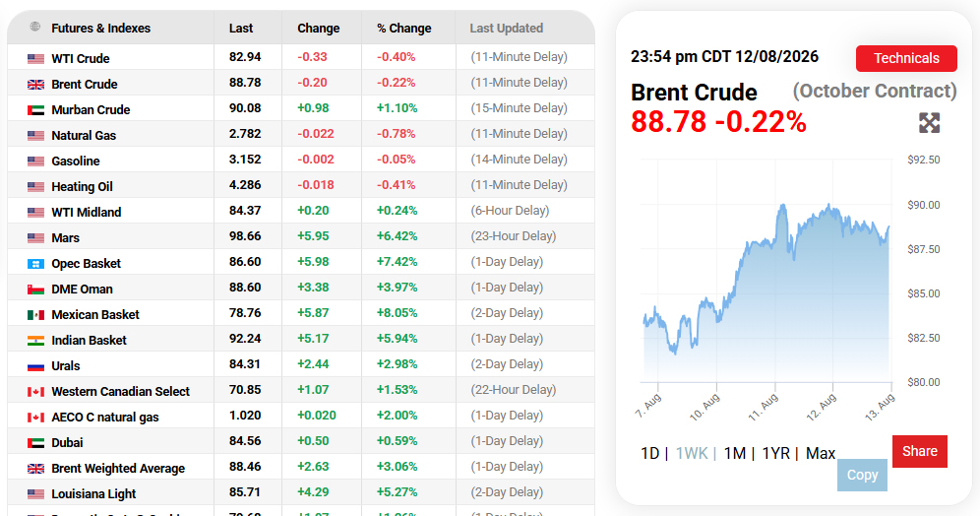
Task: Select the 1YR chart timeframe
Action: coord(775,453)
